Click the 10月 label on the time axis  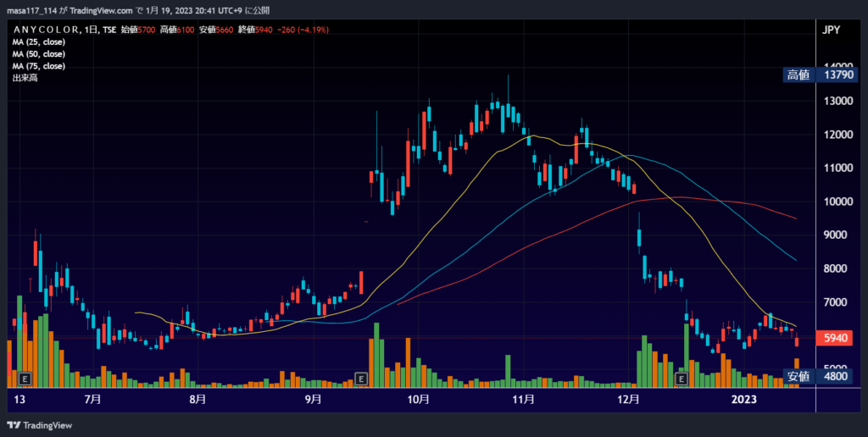click(419, 400)
